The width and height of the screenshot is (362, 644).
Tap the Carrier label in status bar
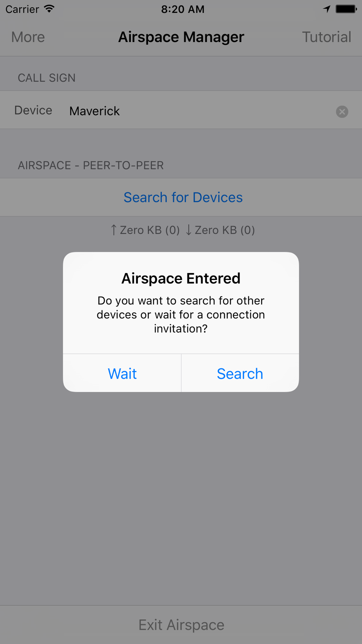[22, 9]
